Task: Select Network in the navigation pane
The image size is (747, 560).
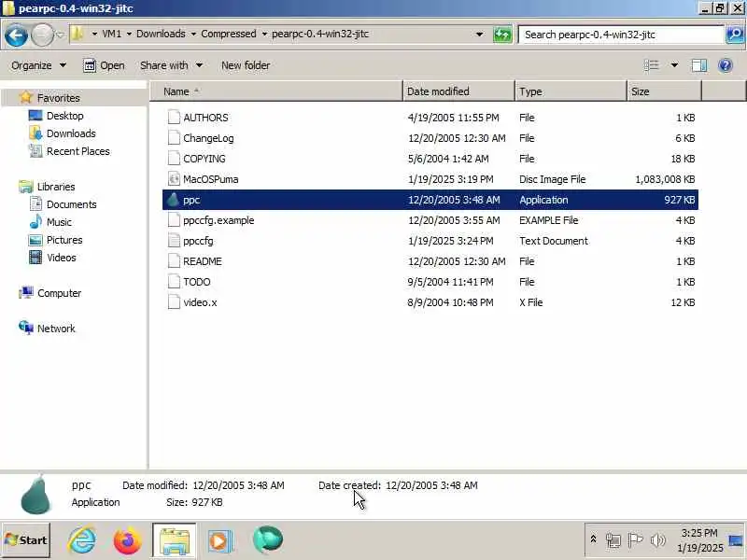Action: (x=56, y=329)
